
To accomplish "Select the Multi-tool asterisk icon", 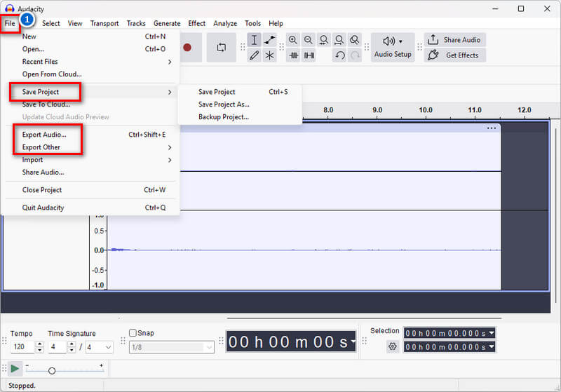I will pyautogui.click(x=269, y=55).
